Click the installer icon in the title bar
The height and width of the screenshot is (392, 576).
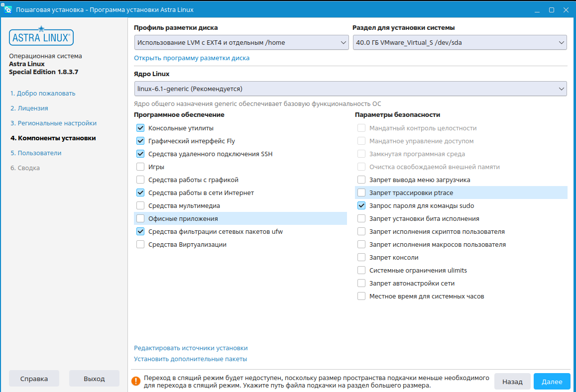tap(7, 9)
